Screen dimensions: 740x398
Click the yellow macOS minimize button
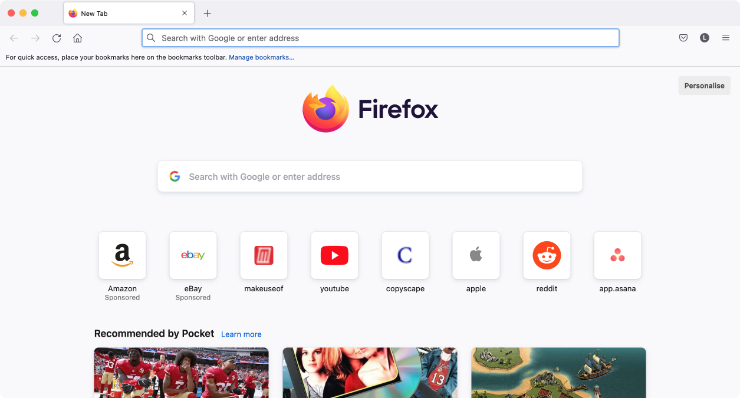23,13
